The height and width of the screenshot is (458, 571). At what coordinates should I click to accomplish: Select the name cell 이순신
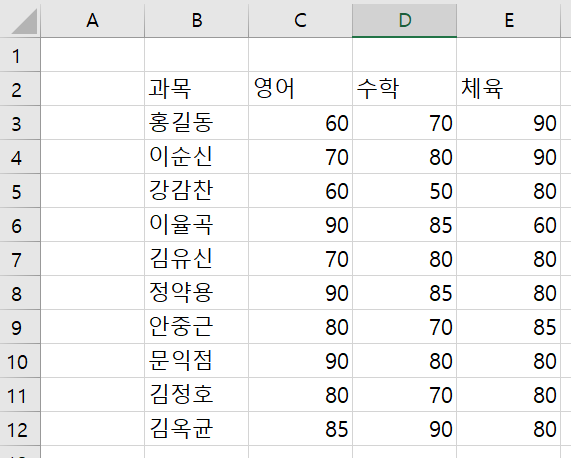coord(197,157)
